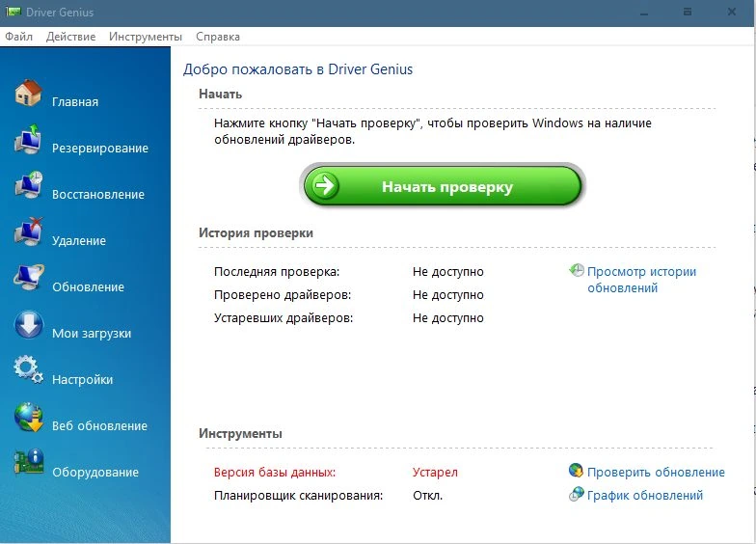Select Веб обновление sidebar label
The height and width of the screenshot is (544, 756).
pos(100,426)
